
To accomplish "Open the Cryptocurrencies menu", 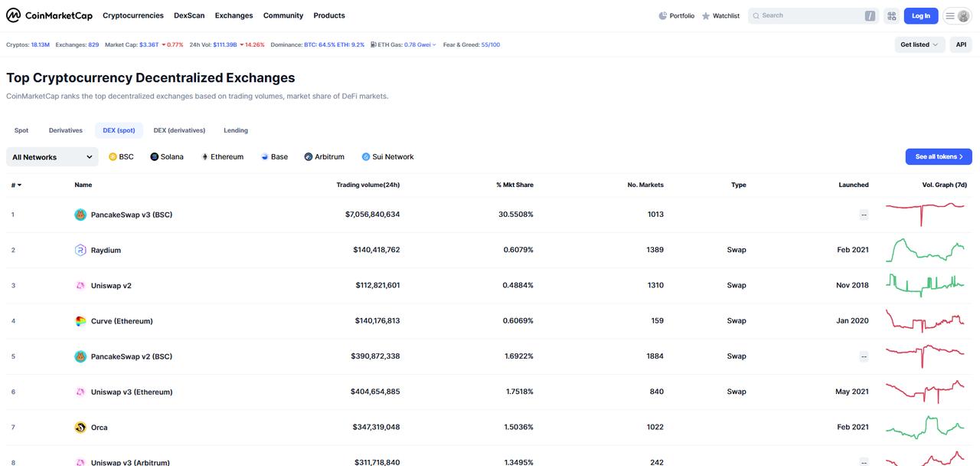I will 133,15.
